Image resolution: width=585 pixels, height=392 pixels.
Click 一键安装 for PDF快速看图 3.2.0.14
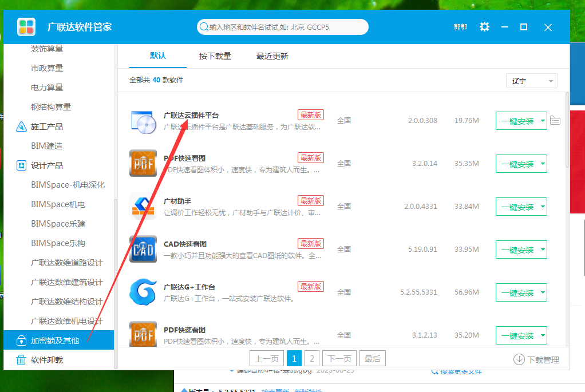pos(517,164)
